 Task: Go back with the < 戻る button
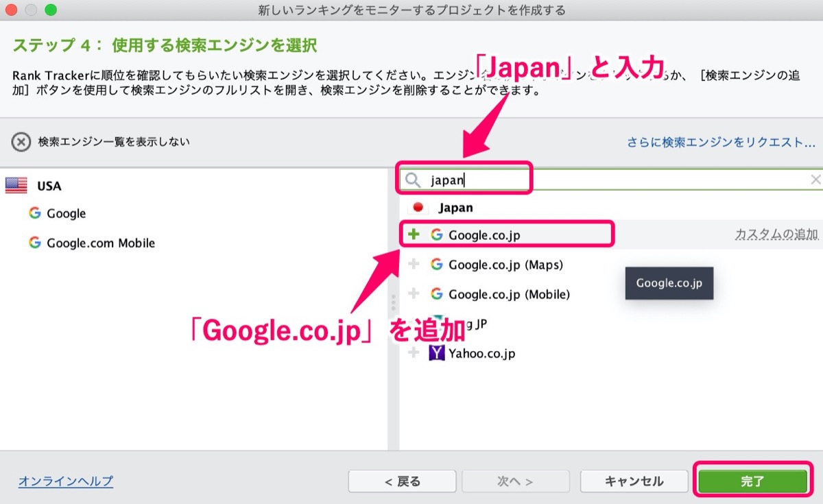(x=402, y=481)
